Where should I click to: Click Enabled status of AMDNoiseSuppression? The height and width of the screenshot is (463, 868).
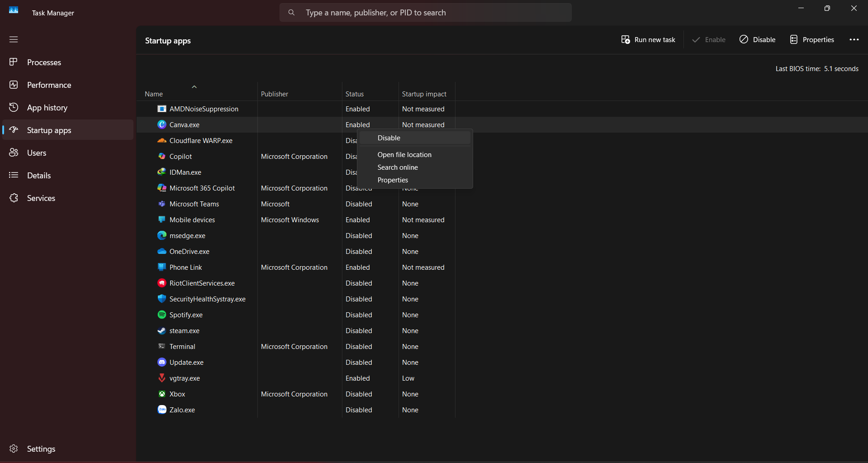pos(358,109)
